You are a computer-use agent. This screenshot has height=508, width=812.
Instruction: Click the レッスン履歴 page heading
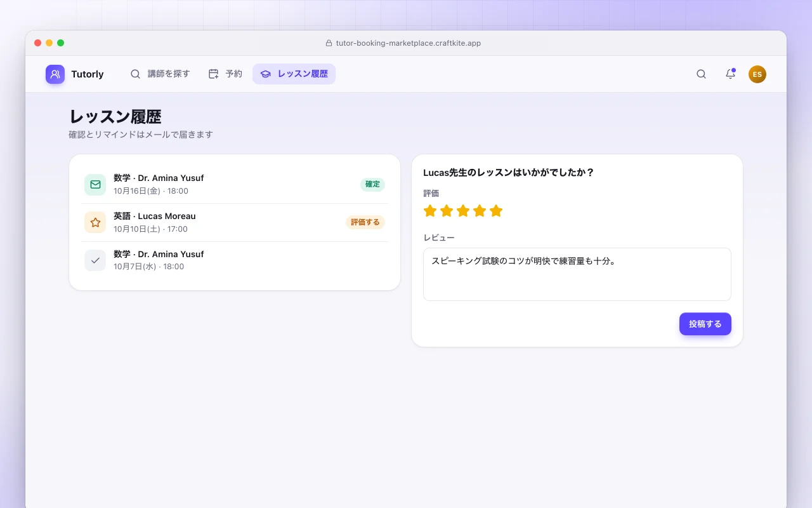coord(115,117)
